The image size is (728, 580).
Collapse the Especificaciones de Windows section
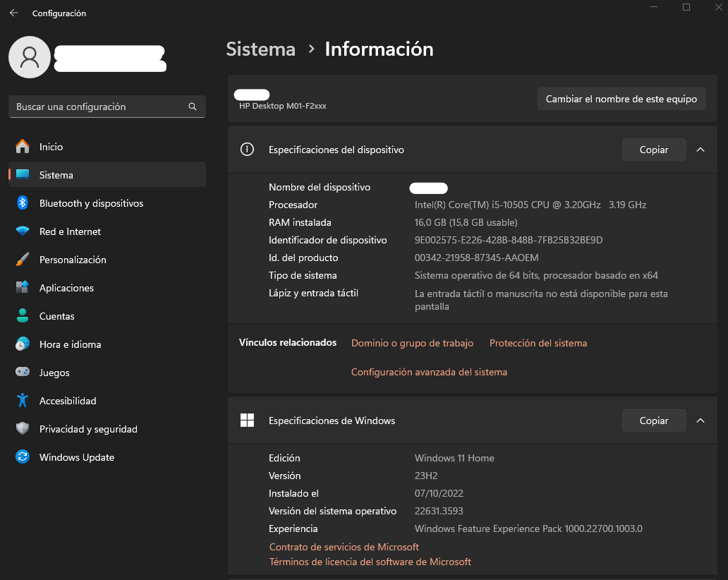tap(700, 421)
